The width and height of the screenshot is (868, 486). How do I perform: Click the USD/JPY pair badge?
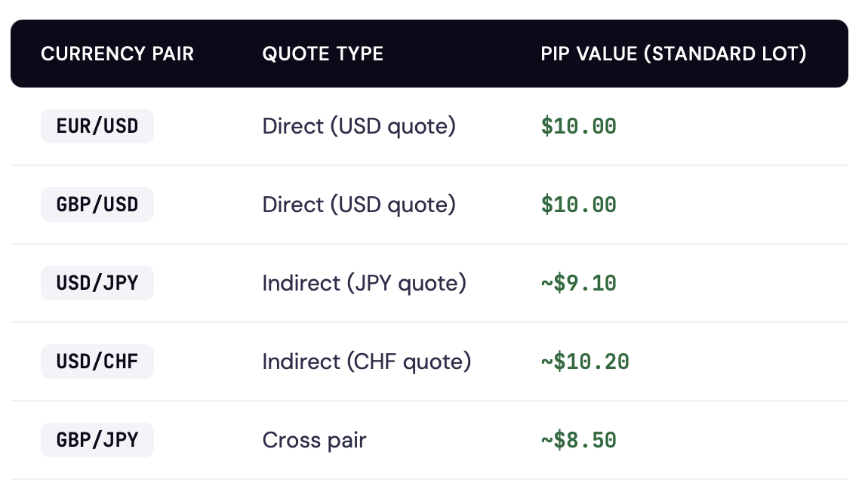pos(97,284)
